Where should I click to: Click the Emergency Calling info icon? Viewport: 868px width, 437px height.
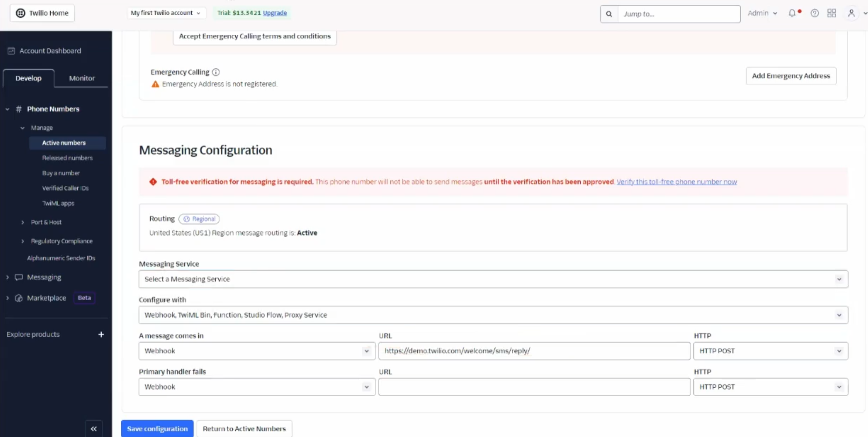(x=216, y=72)
